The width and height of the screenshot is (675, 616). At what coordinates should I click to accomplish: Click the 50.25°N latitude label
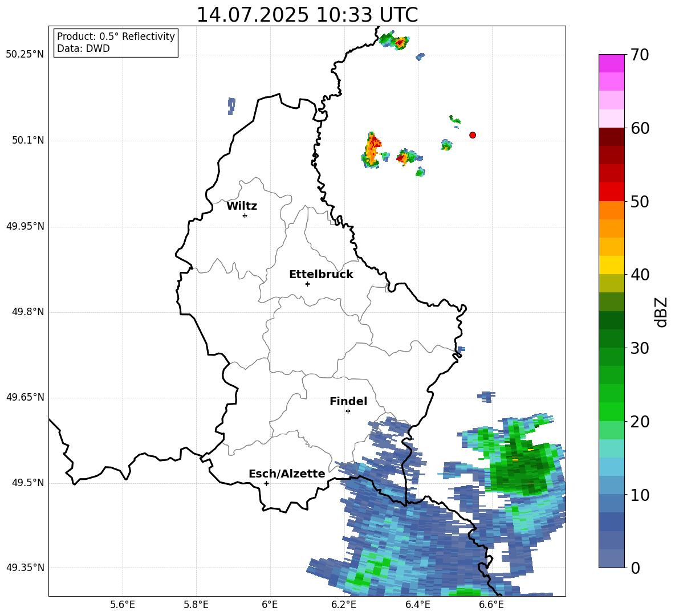pyautogui.click(x=25, y=55)
